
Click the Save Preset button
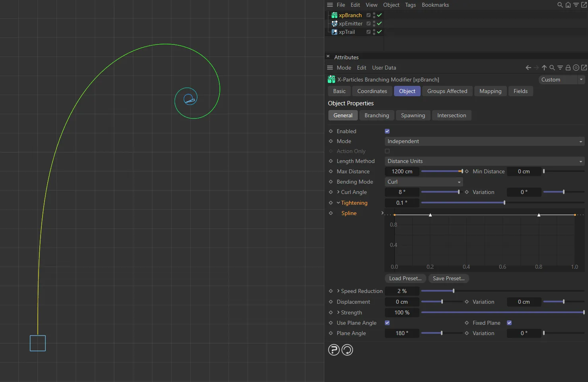tap(448, 278)
